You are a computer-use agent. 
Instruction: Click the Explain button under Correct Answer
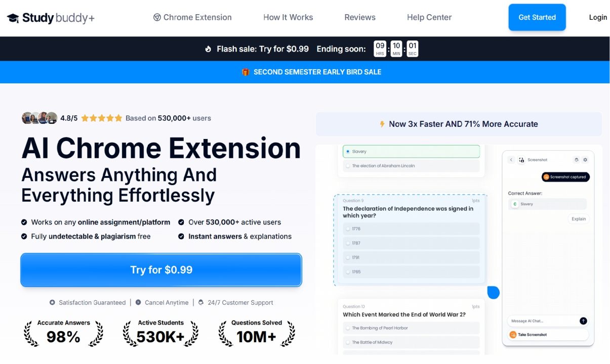579,219
